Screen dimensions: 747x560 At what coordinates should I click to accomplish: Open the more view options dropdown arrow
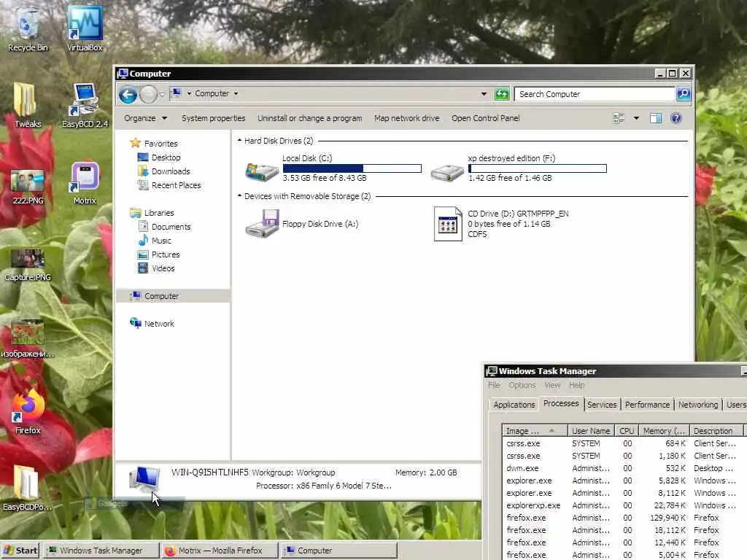(x=636, y=118)
